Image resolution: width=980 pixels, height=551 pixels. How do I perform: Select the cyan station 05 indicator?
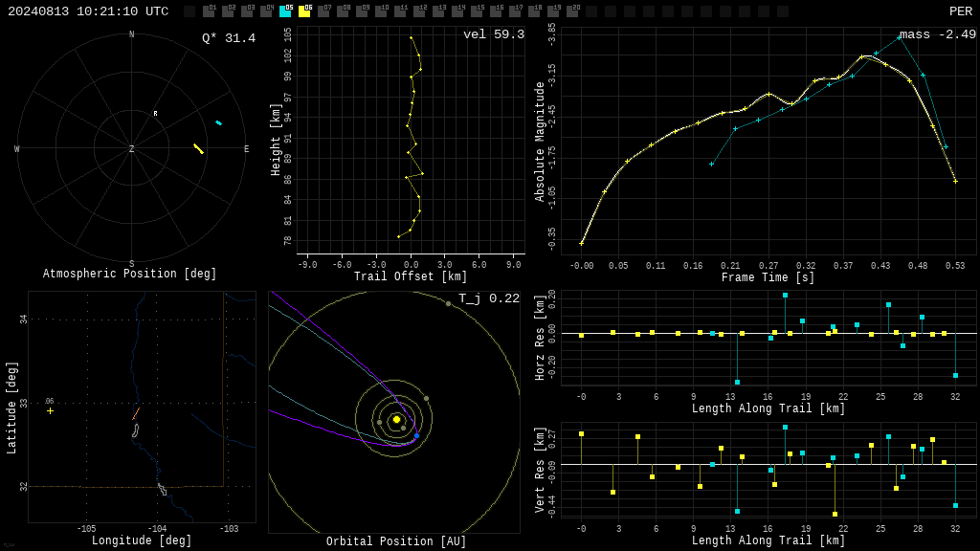pos(285,11)
